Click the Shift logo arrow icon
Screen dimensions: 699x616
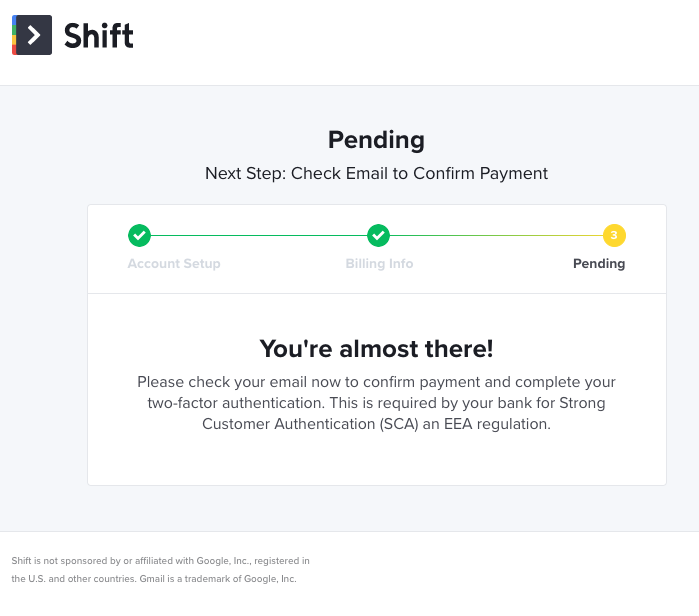34,36
